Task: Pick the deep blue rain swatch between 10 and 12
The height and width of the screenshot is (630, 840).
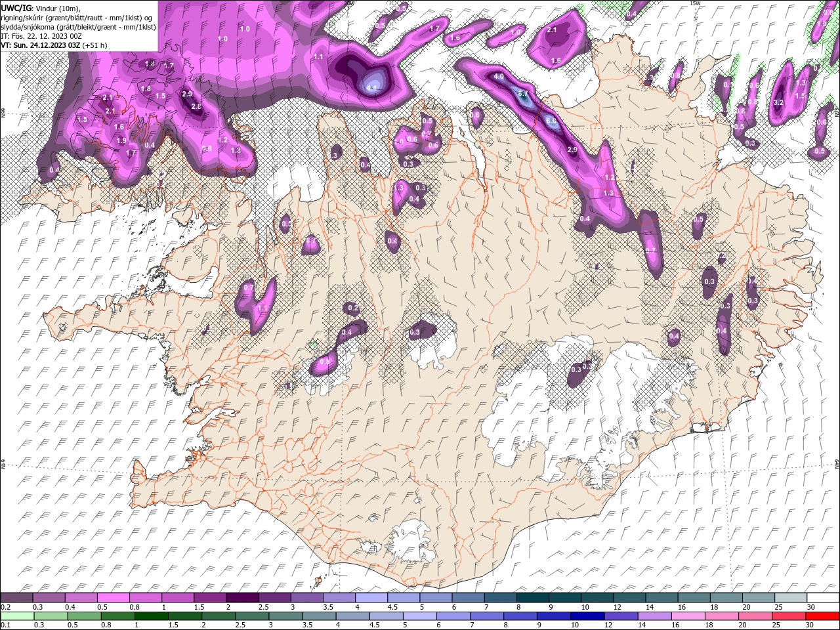Action: pyautogui.click(x=587, y=616)
